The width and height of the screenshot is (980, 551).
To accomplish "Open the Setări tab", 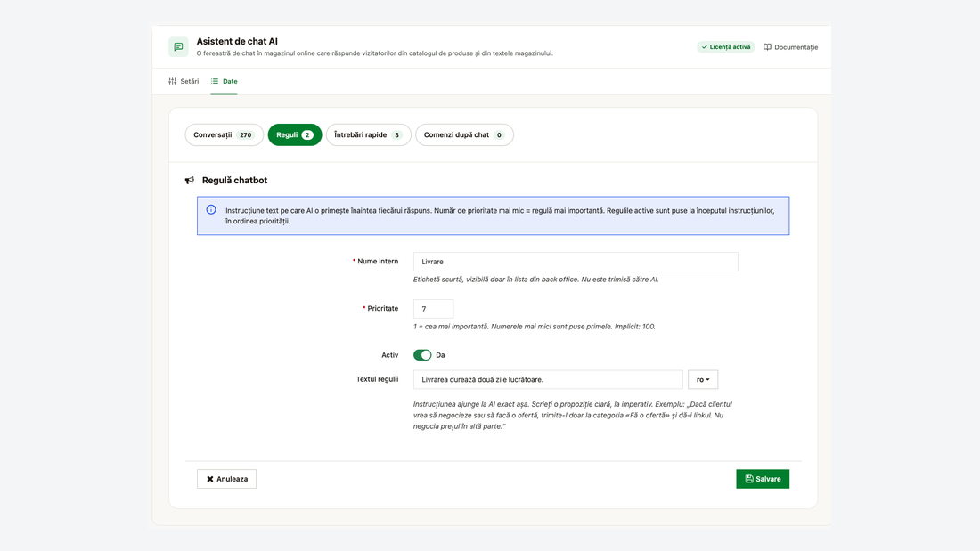I will 184,81.
